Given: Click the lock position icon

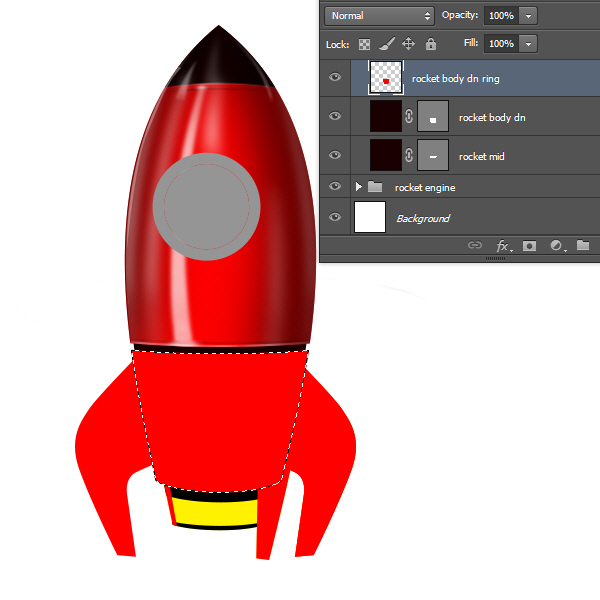Looking at the screenshot, I should pyautogui.click(x=408, y=44).
